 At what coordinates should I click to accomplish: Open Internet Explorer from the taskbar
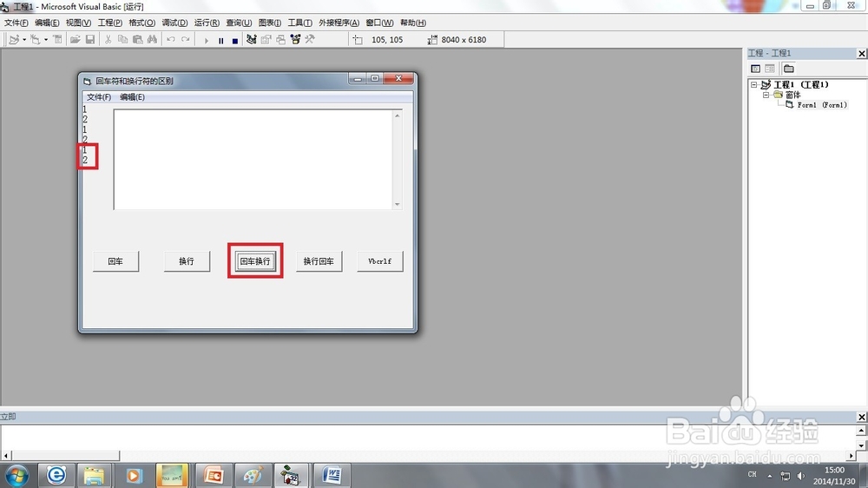(x=56, y=475)
